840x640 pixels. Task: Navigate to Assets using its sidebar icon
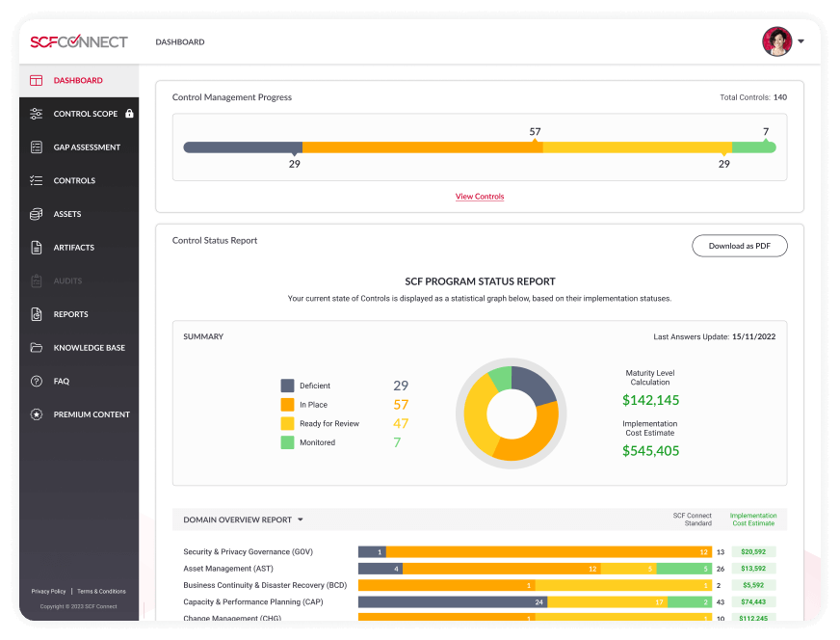36,213
